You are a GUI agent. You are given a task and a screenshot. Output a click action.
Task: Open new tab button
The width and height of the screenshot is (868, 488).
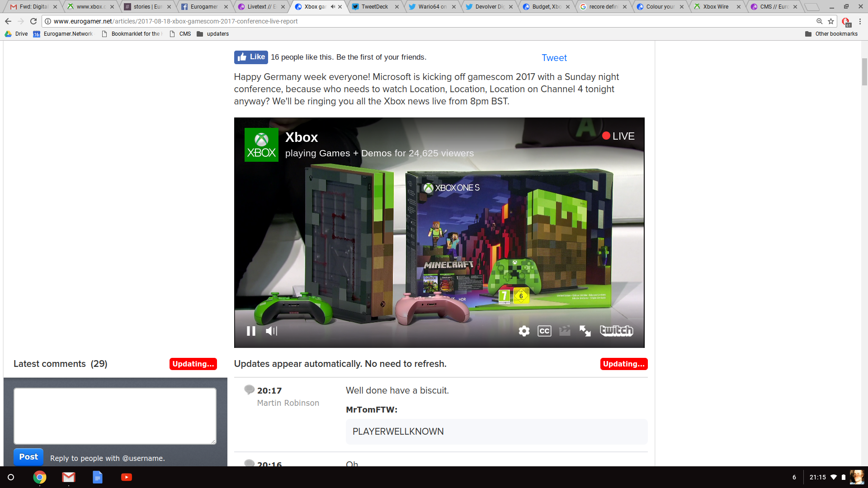coord(812,7)
